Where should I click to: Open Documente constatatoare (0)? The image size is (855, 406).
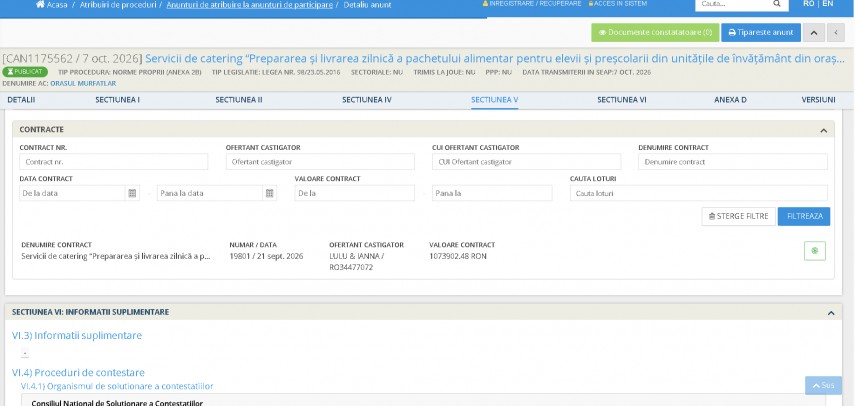655,32
